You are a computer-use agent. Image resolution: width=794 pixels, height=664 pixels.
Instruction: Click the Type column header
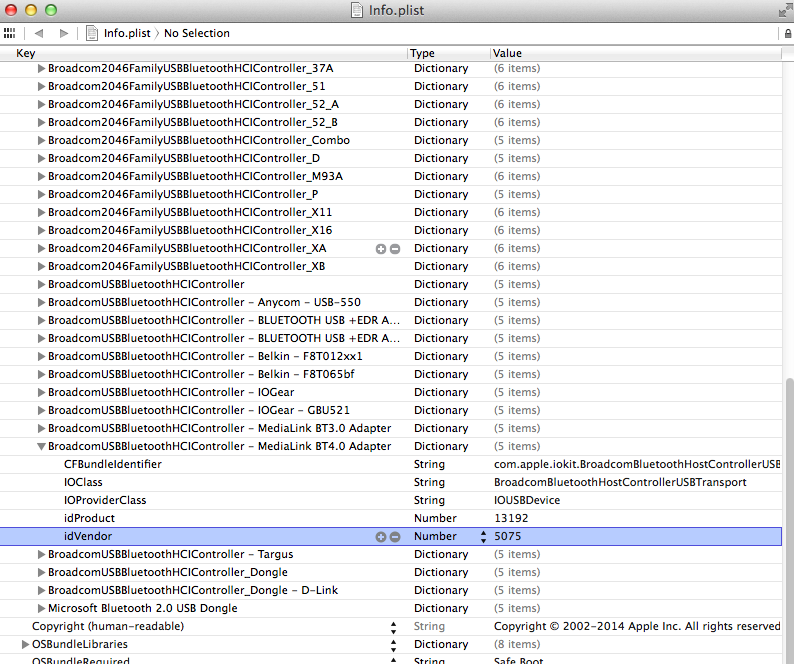[422, 53]
